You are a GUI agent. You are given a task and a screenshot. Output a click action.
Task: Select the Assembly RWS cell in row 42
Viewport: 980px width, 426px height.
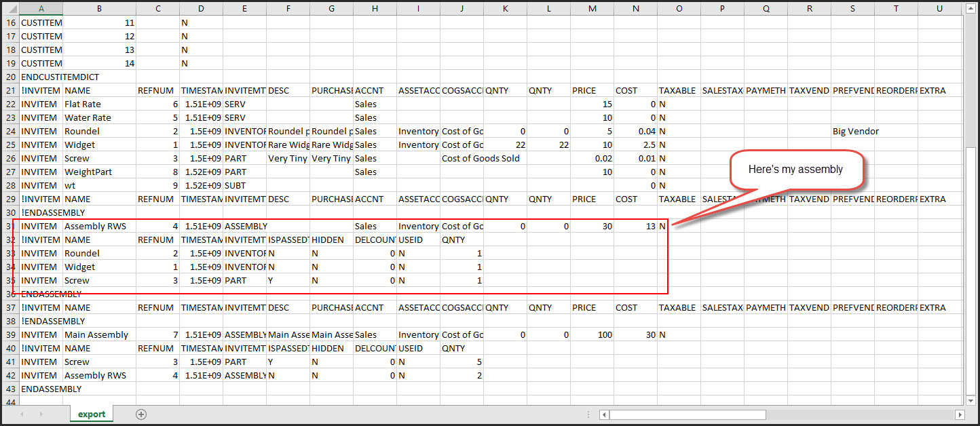[x=99, y=375]
